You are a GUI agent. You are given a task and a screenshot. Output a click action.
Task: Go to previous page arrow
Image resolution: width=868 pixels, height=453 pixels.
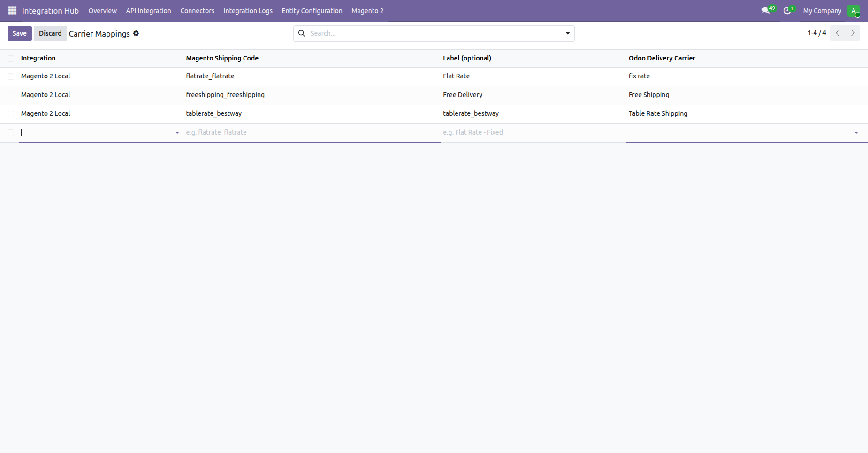pyautogui.click(x=838, y=33)
